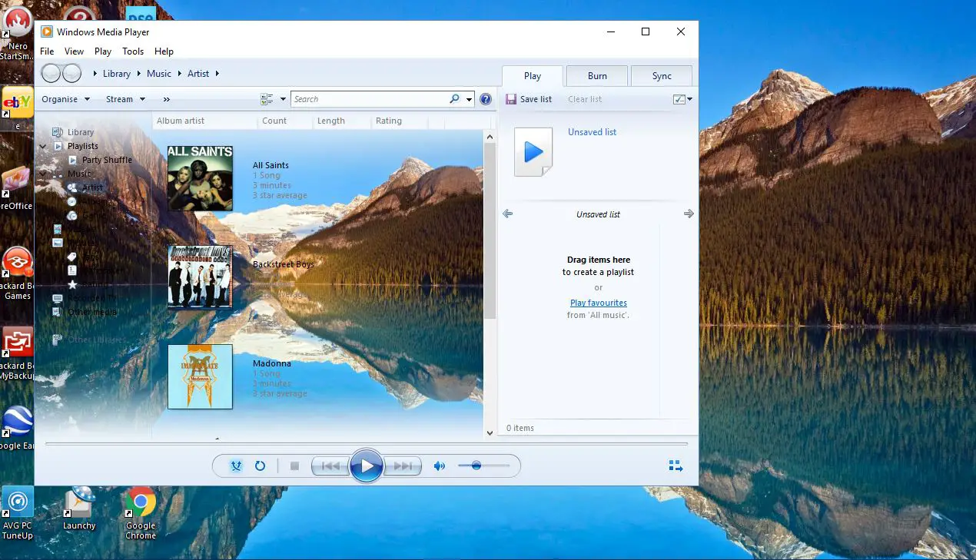Switch to the Burn tab

[597, 76]
